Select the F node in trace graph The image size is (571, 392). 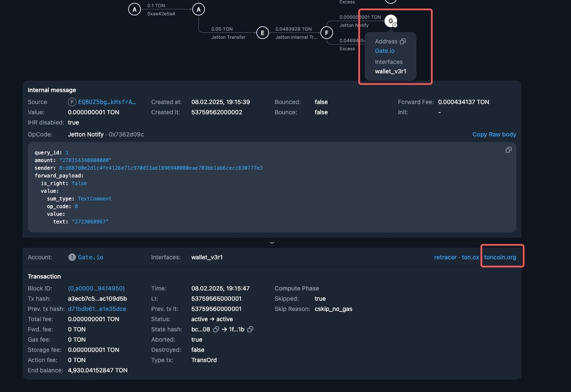coord(327,33)
